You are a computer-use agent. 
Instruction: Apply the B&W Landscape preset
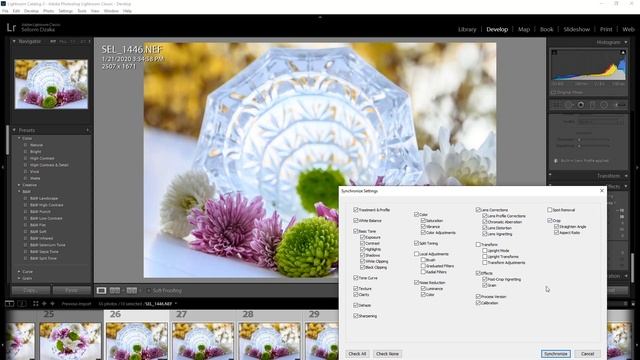click(x=44, y=198)
